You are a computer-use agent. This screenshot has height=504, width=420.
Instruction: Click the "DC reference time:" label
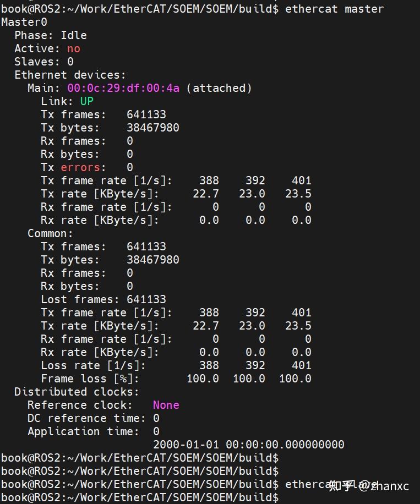(87, 418)
